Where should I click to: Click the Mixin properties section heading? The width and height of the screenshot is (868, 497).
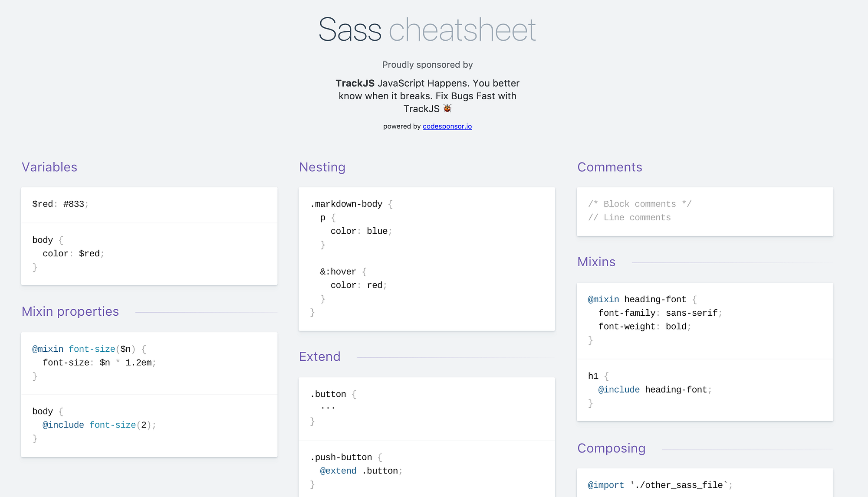click(x=70, y=311)
